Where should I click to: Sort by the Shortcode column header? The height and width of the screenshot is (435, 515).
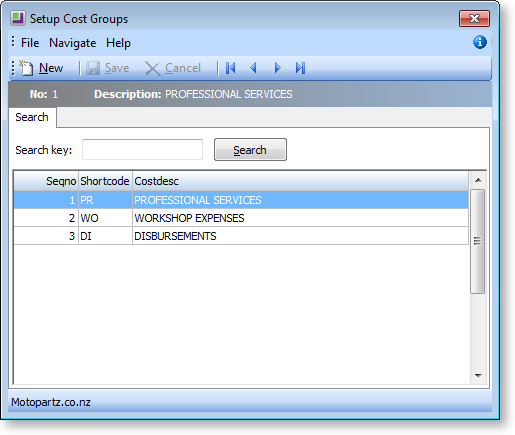point(105,181)
